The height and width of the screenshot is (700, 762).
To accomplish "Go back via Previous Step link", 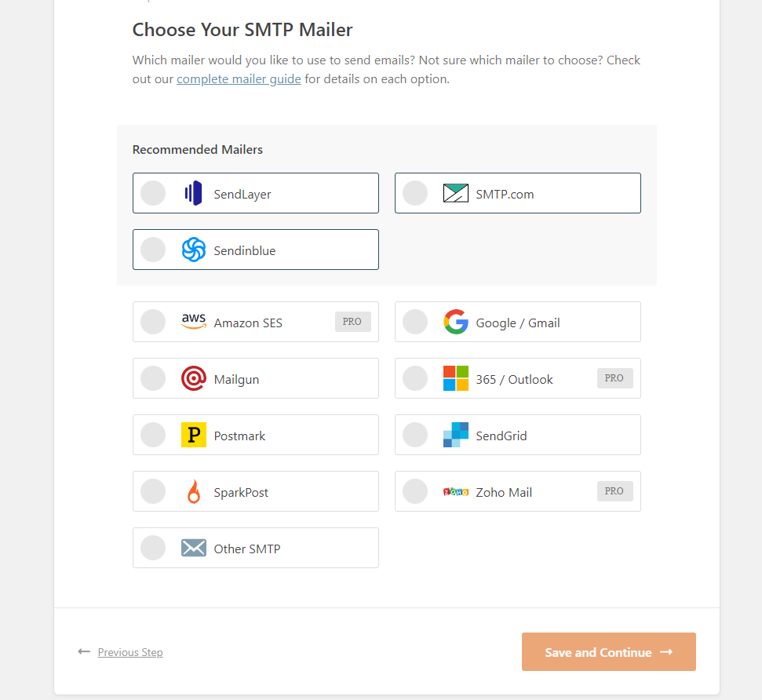I will (x=130, y=652).
